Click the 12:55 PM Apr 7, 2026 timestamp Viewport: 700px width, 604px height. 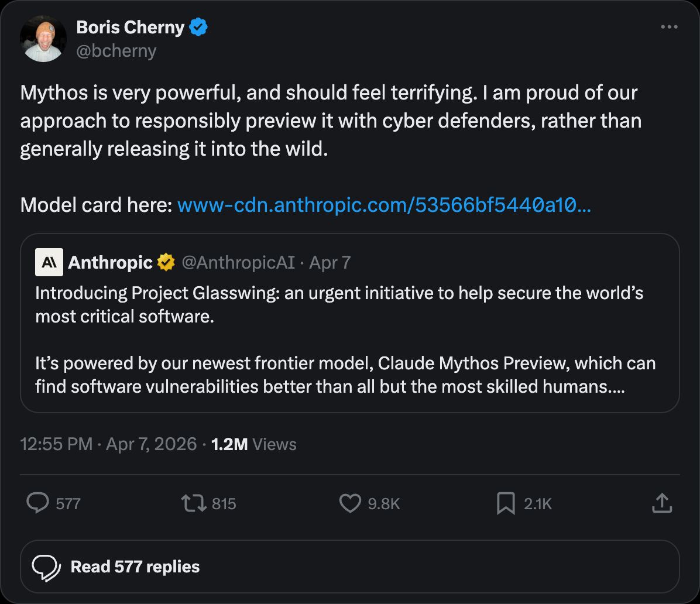[108, 444]
